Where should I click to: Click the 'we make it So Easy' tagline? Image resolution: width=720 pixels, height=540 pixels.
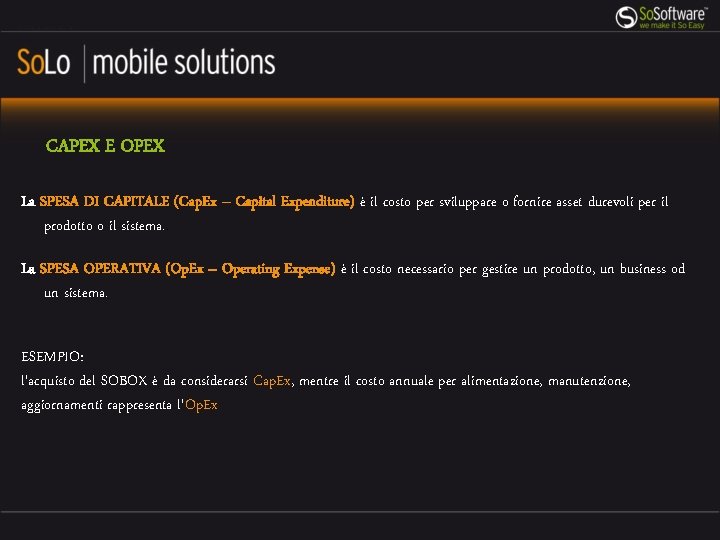(x=673, y=26)
